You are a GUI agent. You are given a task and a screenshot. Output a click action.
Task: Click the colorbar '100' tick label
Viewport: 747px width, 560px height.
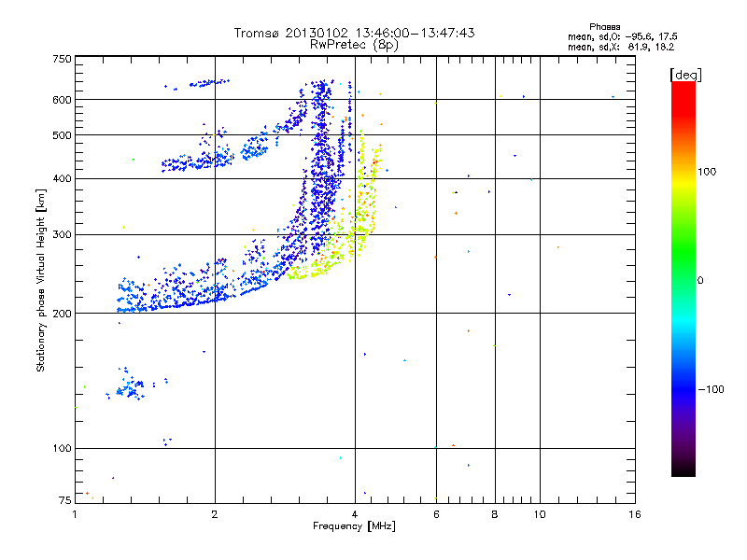pyautogui.click(x=707, y=172)
